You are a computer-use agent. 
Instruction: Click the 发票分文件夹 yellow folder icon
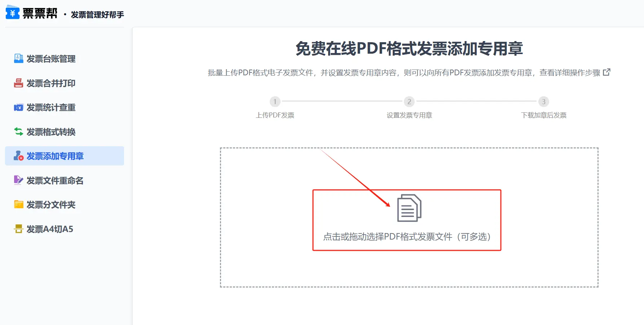click(18, 205)
